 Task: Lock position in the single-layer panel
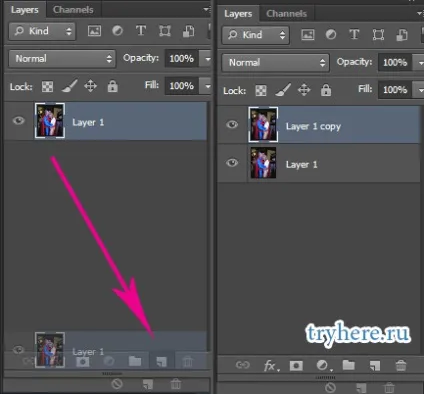tap(91, 86)
